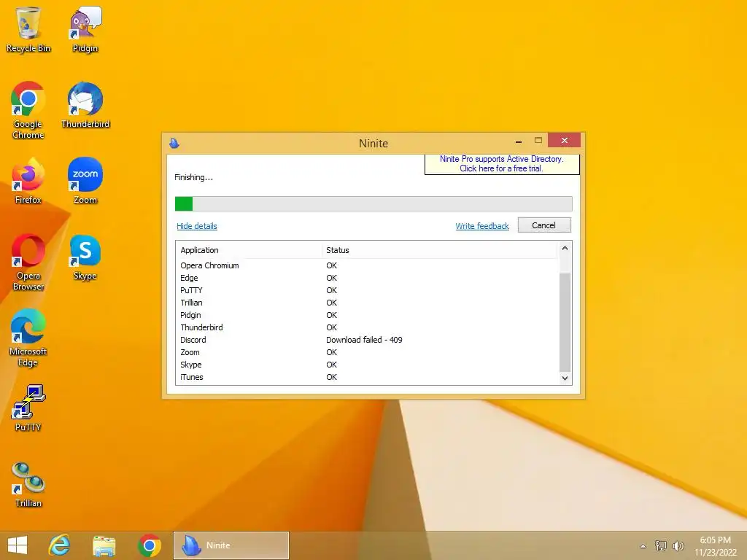
Task: Click the Application column header
Action: click(x=249, y=250)
